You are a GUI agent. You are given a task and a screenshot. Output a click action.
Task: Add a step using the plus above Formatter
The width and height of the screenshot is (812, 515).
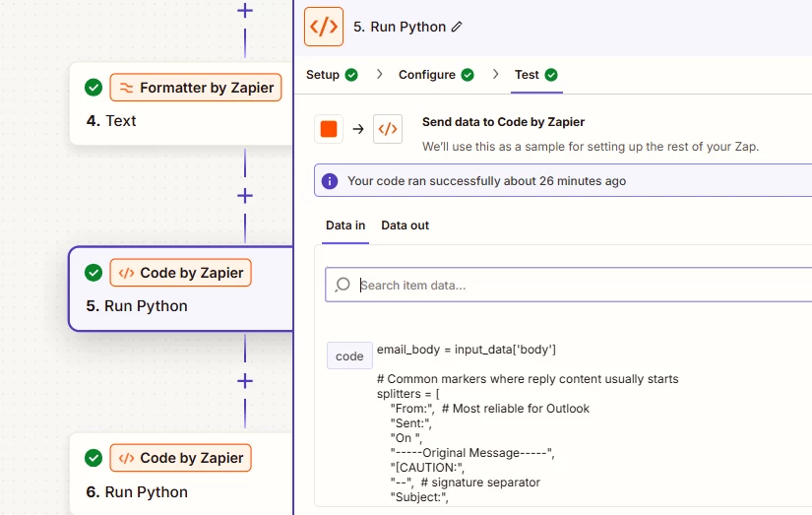tap(245, 11)
